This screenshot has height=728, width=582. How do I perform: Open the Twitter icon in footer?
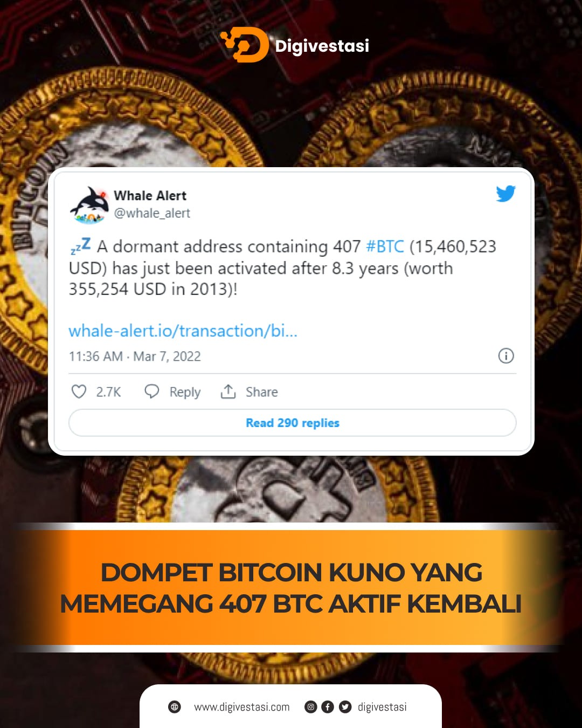[345, 707]
